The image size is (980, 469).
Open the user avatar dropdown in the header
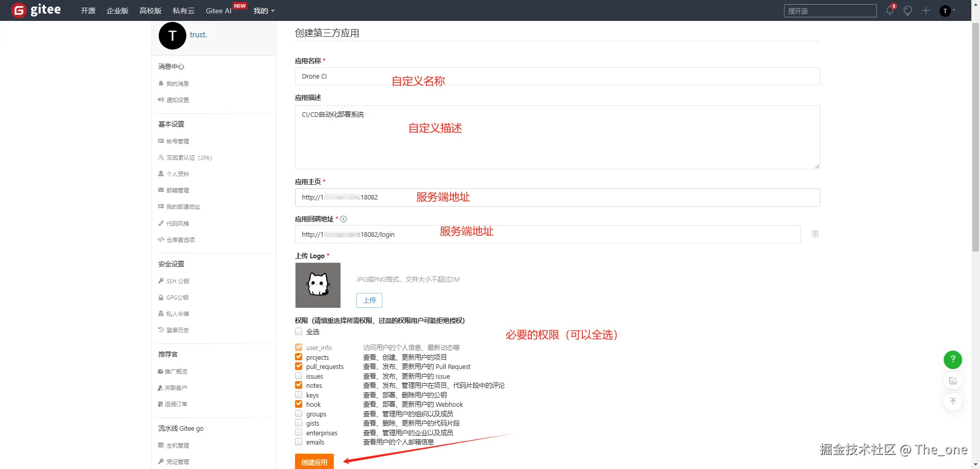(x=948, y=11)
